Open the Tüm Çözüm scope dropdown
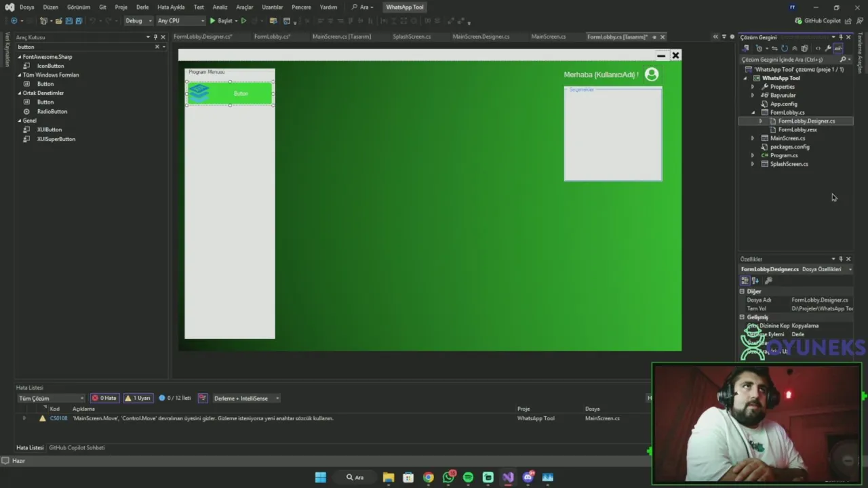Image resolution: width=868 pixels, height=488 pixels. pyautogui.click(x=52, y=398)
